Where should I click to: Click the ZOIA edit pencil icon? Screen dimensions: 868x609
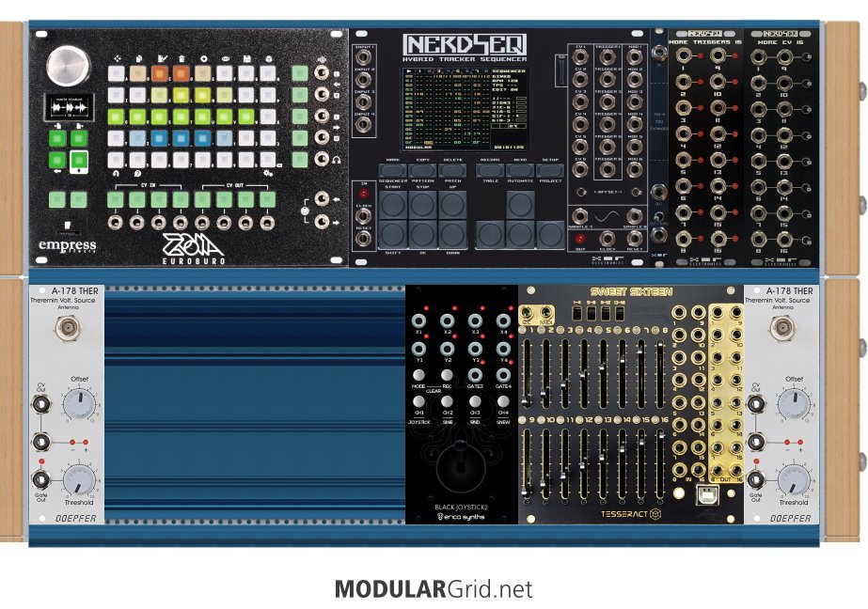point(162,58)
